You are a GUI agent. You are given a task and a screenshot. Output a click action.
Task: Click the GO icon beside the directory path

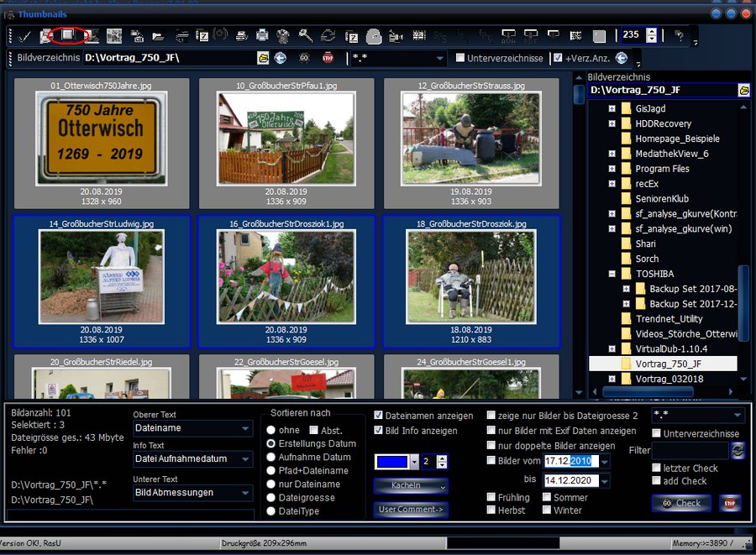[x=303, y=58]
